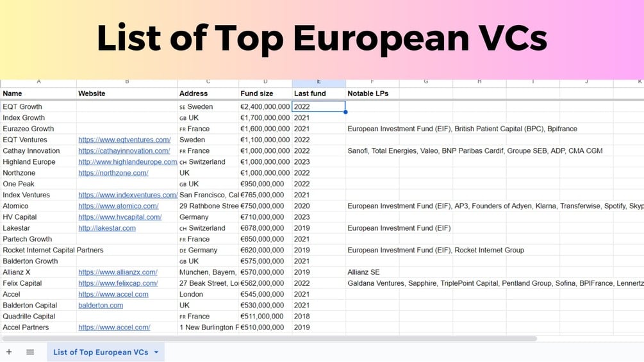Open the northzone.com link
Image resolution: width=644 pixels, height=362 pixels.
113,173
